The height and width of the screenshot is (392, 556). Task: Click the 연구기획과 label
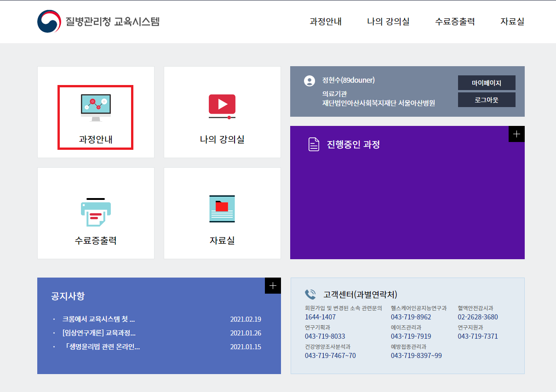[x=317, y=328]
